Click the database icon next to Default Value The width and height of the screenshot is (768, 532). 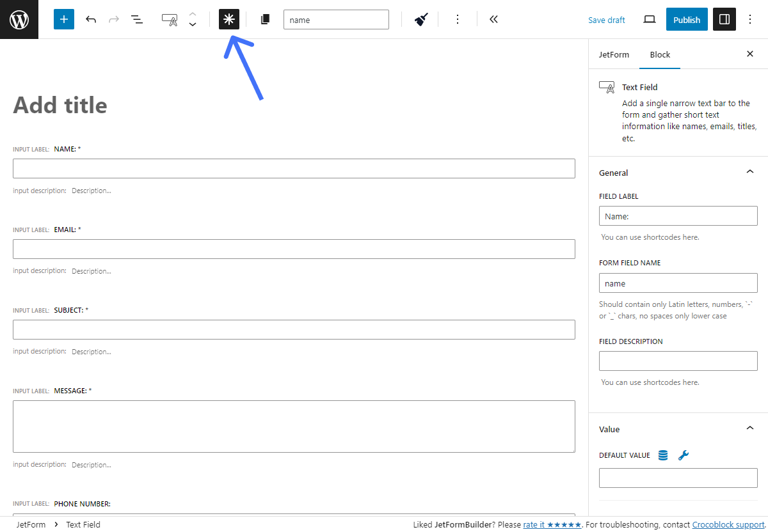click(662, 455)
